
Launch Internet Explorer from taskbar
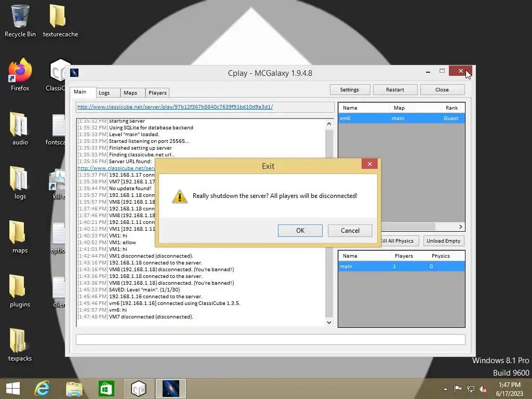pyautogui.click(x=42, y=389)
